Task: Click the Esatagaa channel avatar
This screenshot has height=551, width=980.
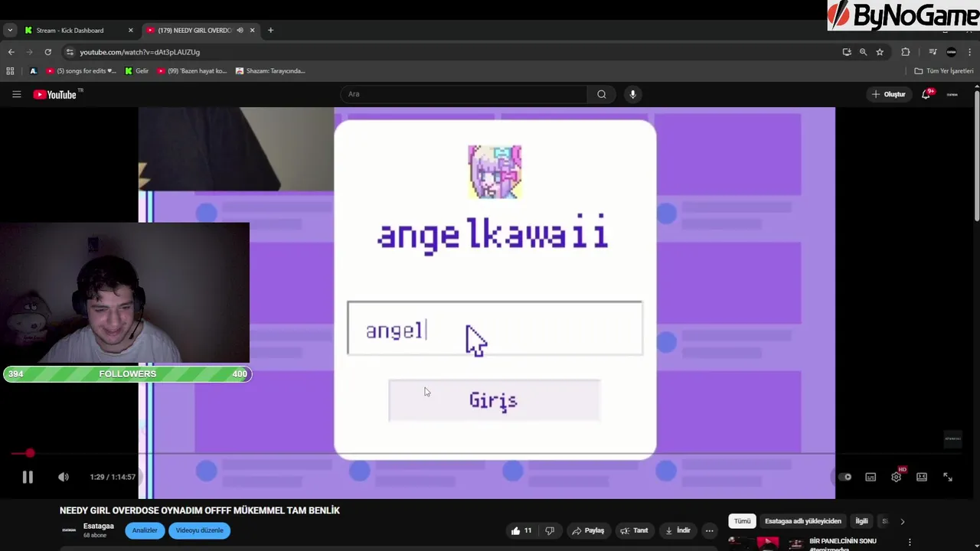Action: (x=69, y=530)
